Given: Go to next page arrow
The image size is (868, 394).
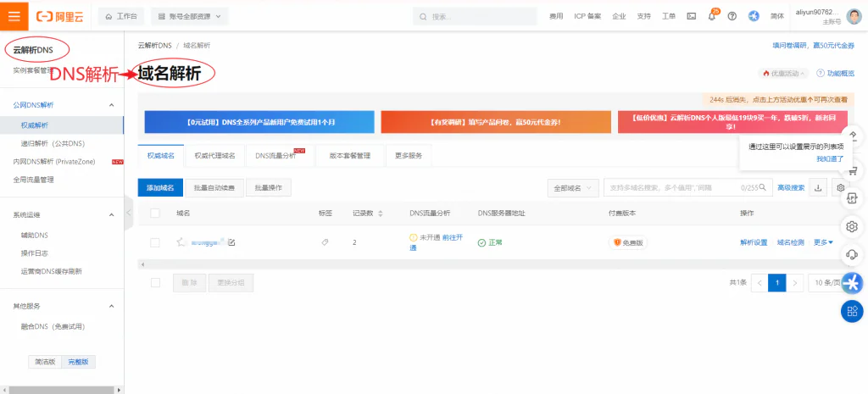Looking at the screenshot, I should coord(795,283).
